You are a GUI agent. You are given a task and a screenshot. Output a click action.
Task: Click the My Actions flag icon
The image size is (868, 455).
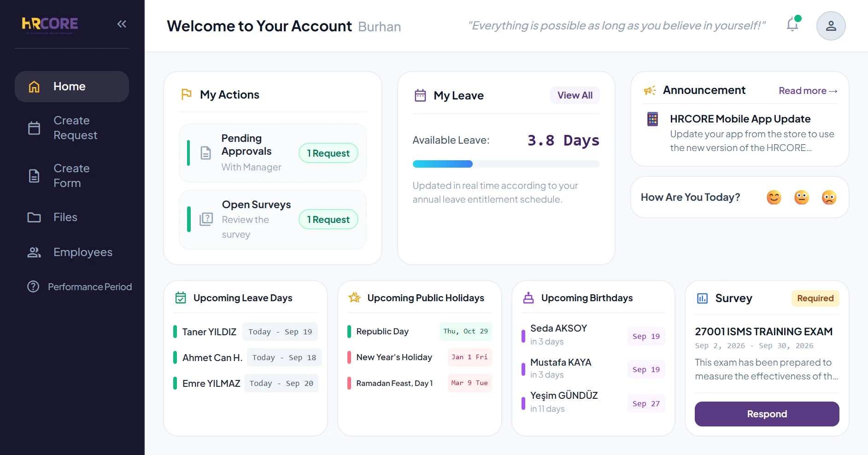tap(186, 94)
